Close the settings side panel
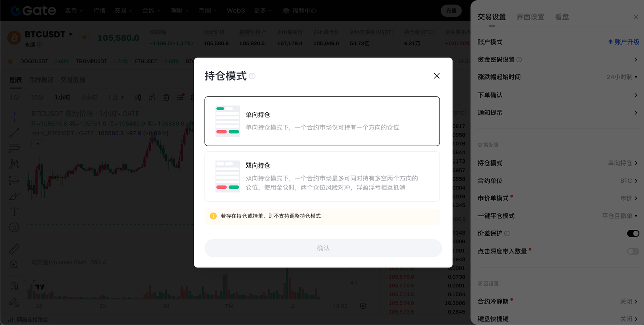644x325 pixels. coord(636,17)
